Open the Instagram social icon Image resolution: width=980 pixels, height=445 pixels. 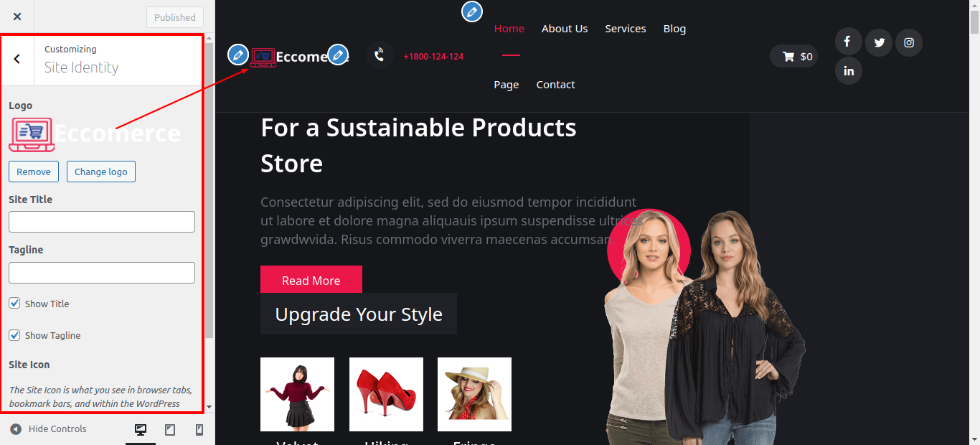click(909, 42)
